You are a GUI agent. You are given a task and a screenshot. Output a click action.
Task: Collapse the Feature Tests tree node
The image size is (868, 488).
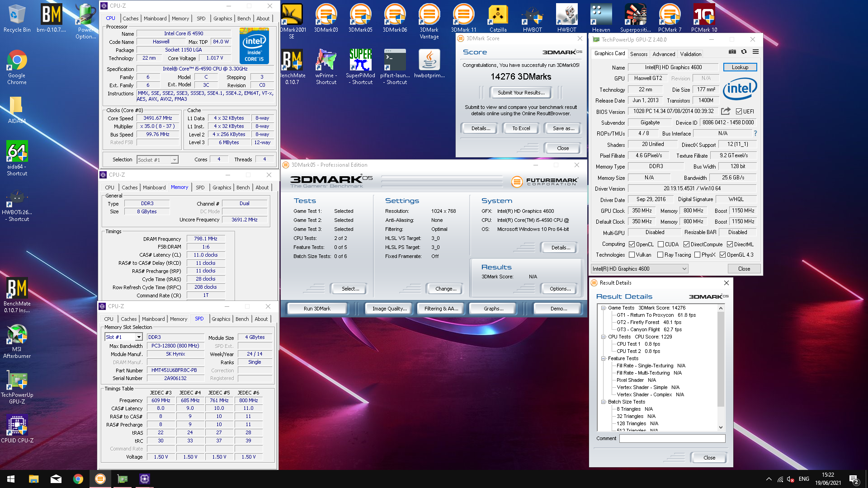(x=603, y=358)
